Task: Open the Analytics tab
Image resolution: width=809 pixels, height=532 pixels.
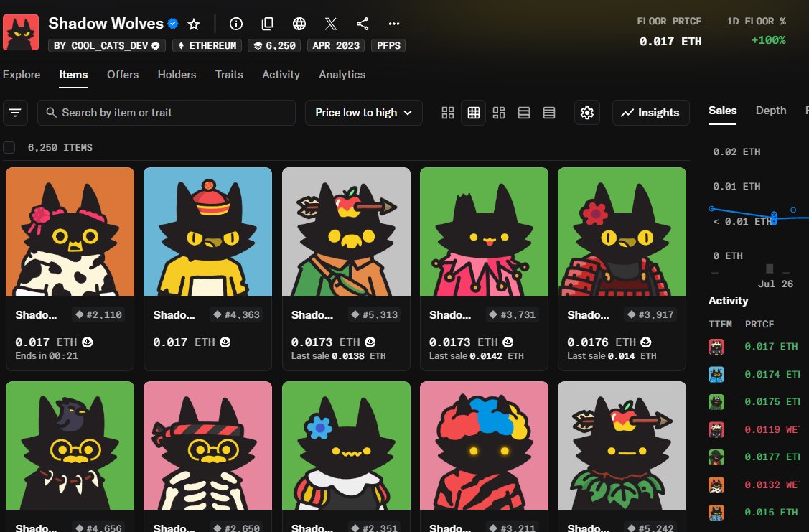Action: 342,74
